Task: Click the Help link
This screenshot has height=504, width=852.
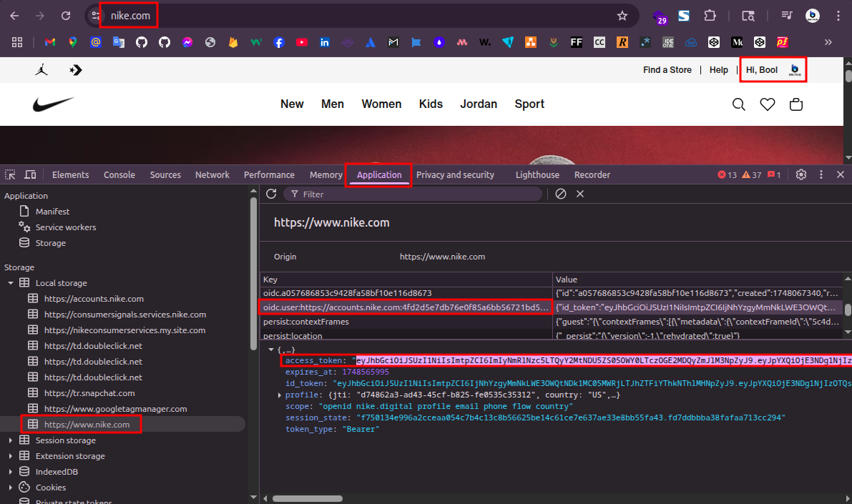Action: pos(718,70)
